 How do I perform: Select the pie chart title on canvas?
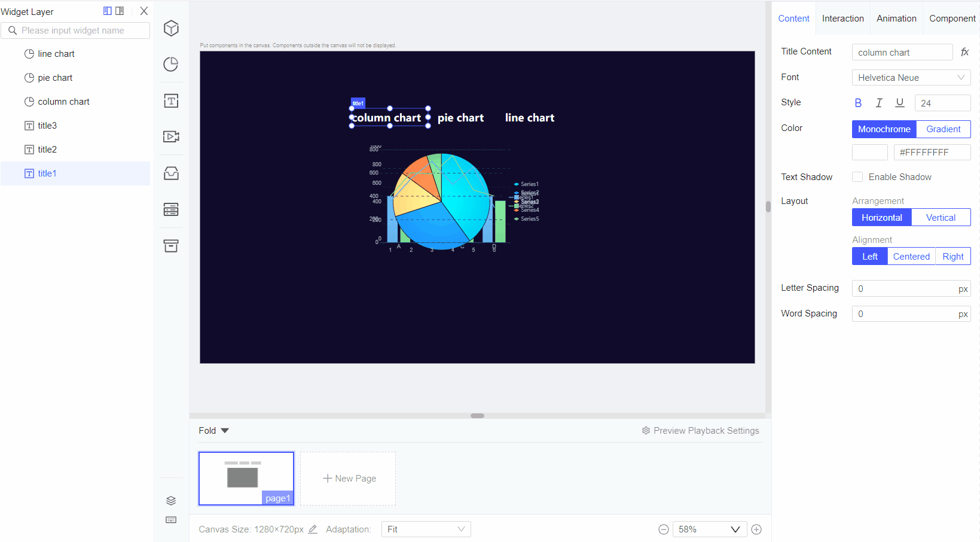point(460,118)
